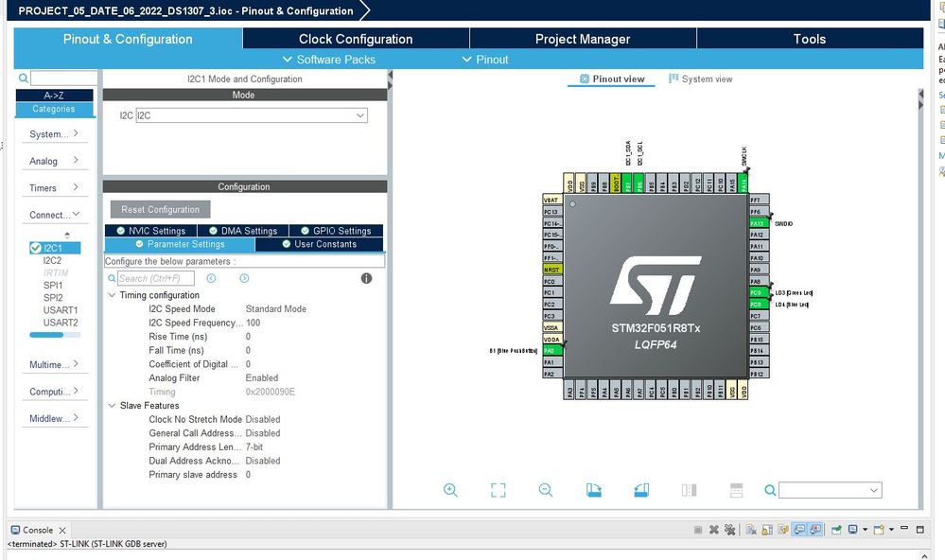
Task: Click the Analog Filter value Enabled
Action: 262,378
